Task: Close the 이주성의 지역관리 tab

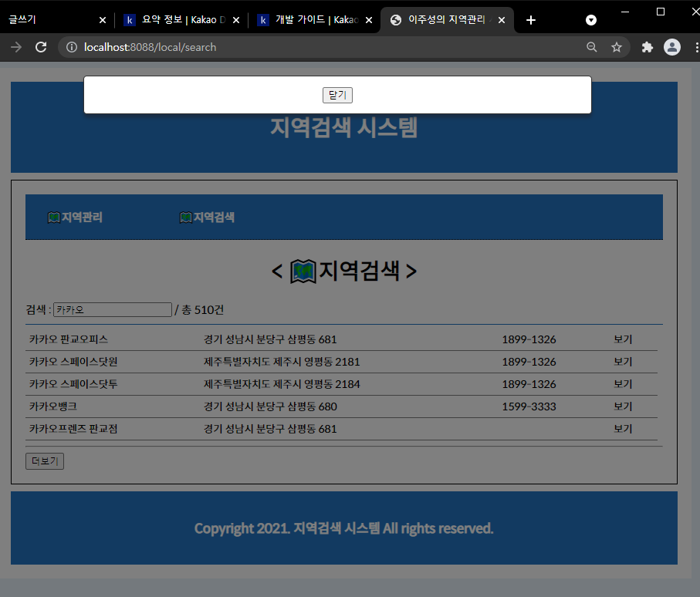Action: pyautogui.click(x=502, y=20)
